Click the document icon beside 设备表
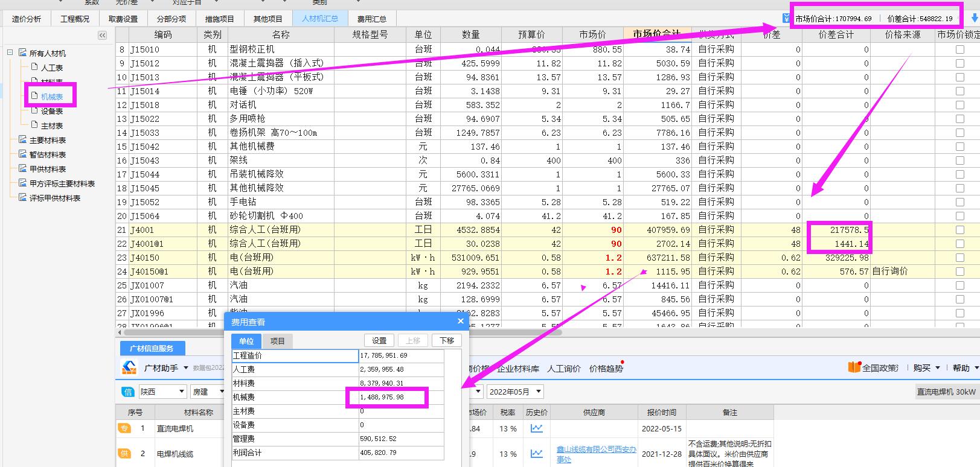The height and width of the screenshot is (467, 980). pos(34,110)
